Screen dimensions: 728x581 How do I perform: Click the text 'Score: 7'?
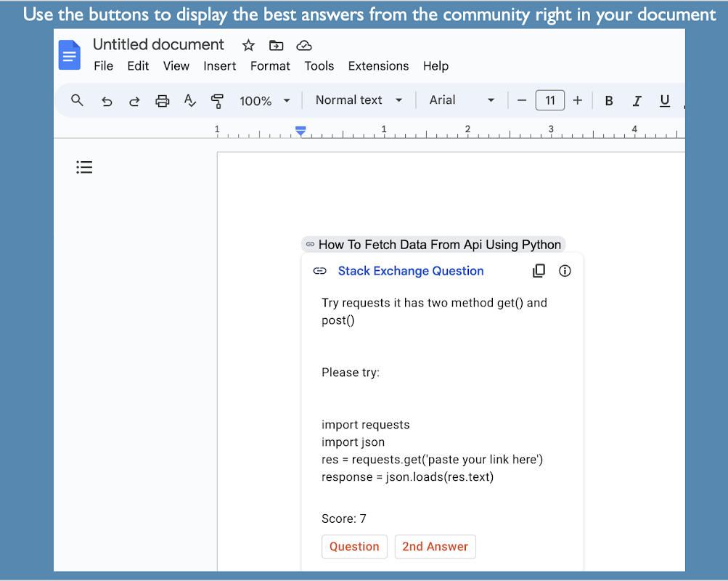pos(344,519)
